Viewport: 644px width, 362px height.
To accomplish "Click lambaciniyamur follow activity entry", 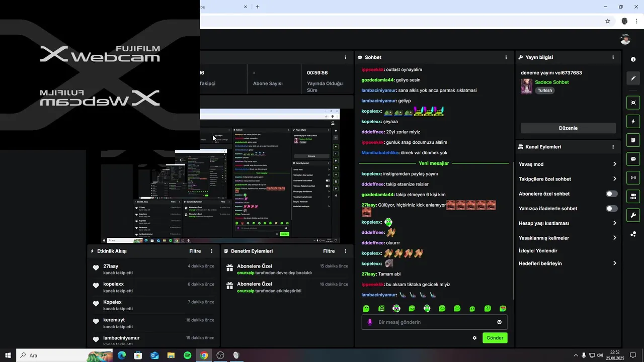I will [153, 341].
